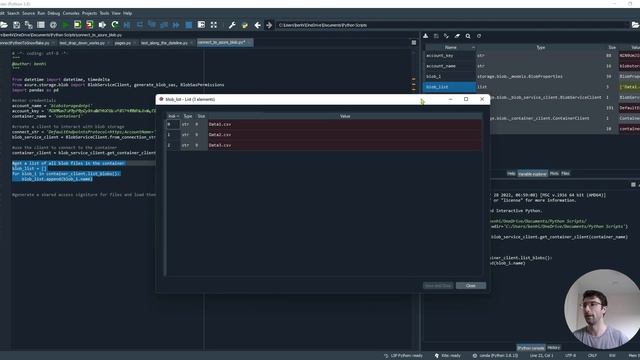
Task: Open the file switcher list icon
Action: click(x=41, y=25)
